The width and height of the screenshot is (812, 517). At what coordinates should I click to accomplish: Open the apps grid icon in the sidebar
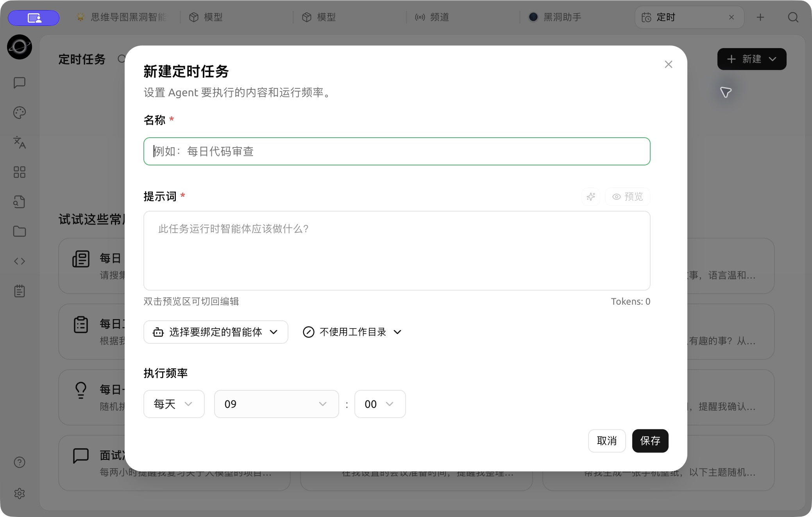[x=20, y=172]
